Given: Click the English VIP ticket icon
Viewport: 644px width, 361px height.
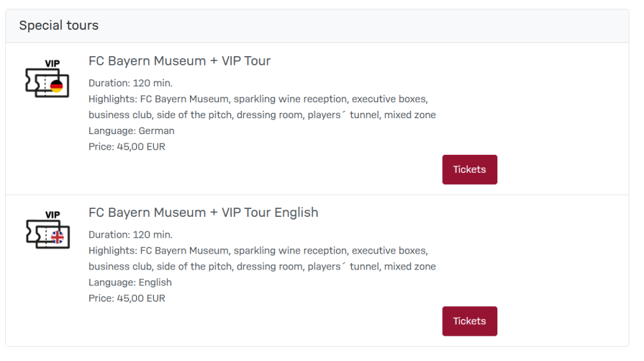Looking at the screenshot, I should 47,230.
